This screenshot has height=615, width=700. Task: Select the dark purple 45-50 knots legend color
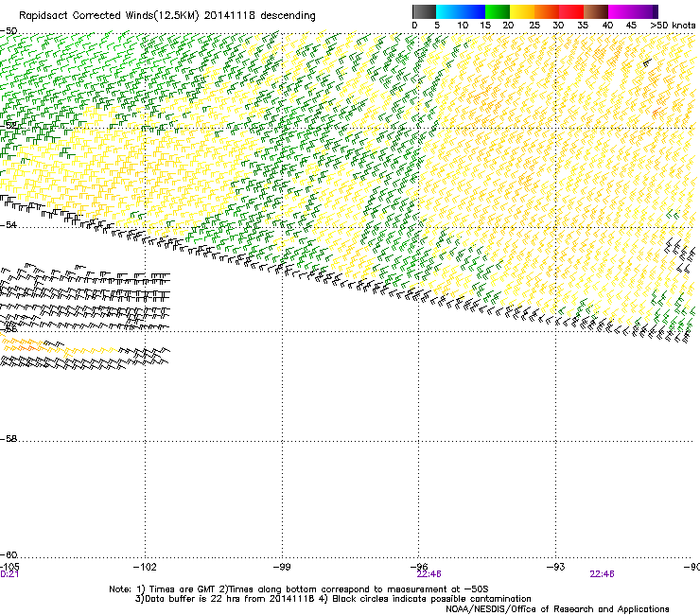(x=645, y=11)
